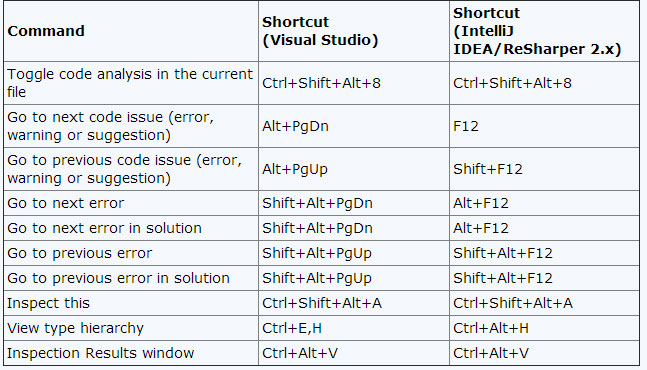Image resolution: width=647 pixels, height=370 pixels.
Task: Click the Go to previous error cell
Action: coord(131,253)
